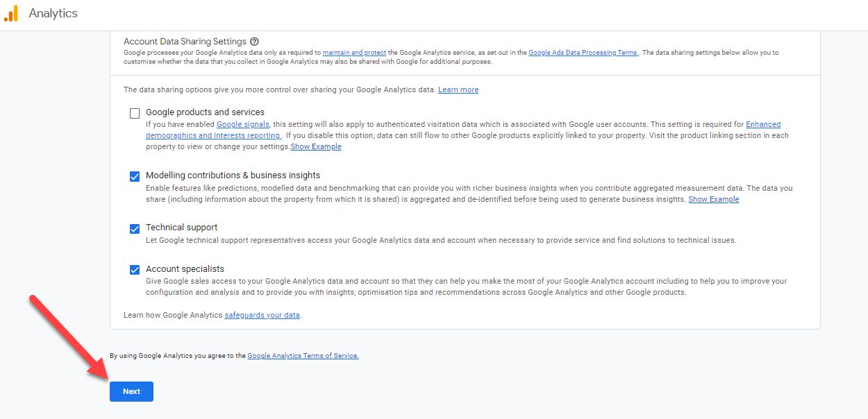The image size is (868, 419).
Task: Click the 'Google products and services' label
Action: pyautogui.click(x=205, y=112)
